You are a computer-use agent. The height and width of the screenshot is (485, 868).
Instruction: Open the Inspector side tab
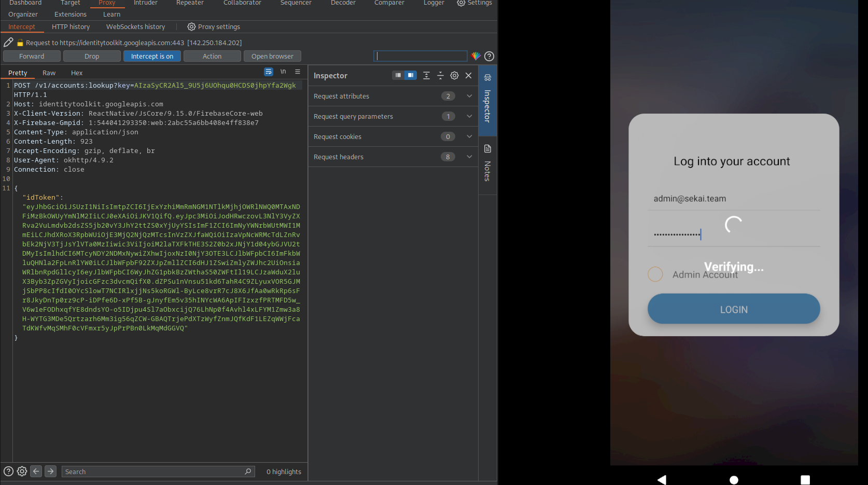click(487, 100)
